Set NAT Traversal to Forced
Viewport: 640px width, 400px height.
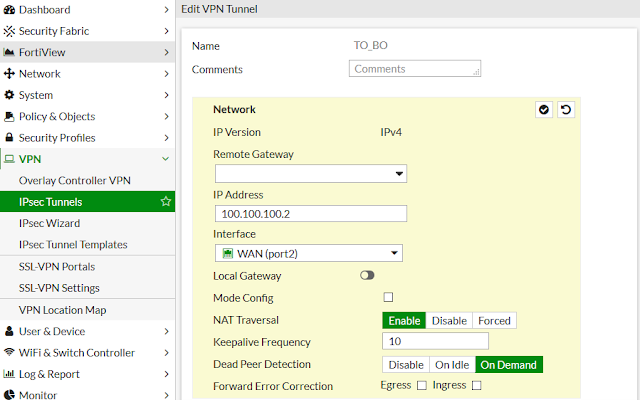(x=494, y=320)
